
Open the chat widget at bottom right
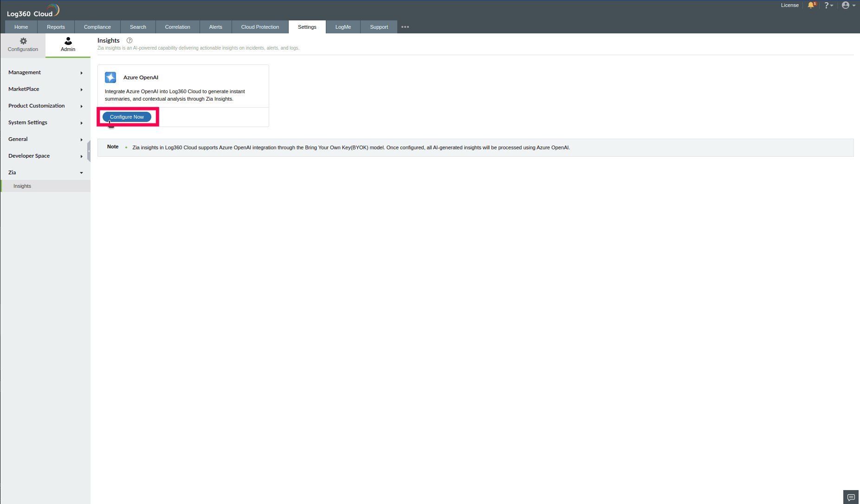coord(851,497)
